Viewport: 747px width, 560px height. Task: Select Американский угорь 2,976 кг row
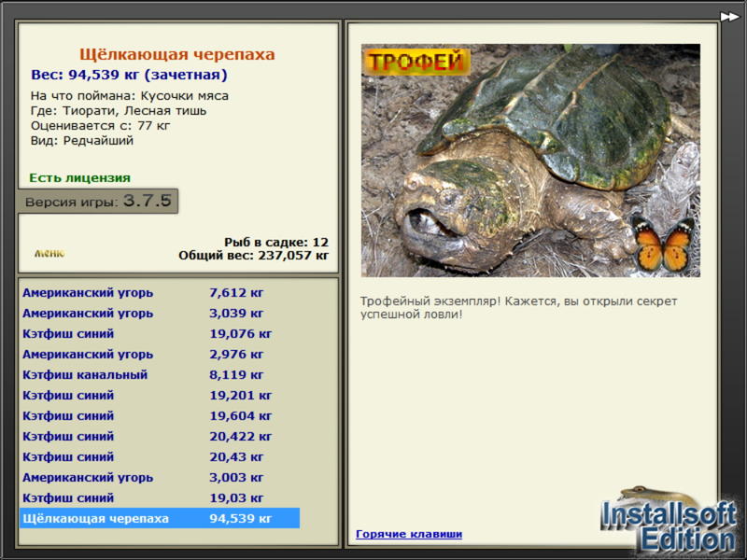[160, 355]
